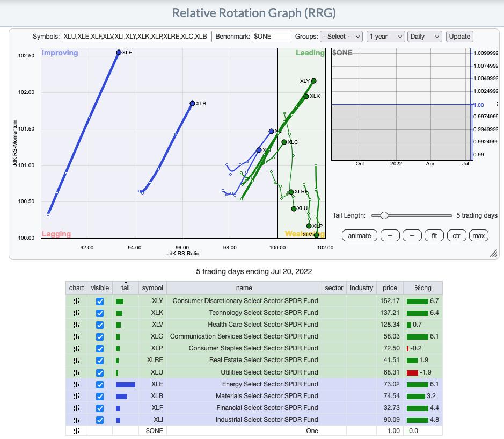Toggle visible checkbox for XLU
Viewport: 504px width, 439px height.
(x=100, y=373)
